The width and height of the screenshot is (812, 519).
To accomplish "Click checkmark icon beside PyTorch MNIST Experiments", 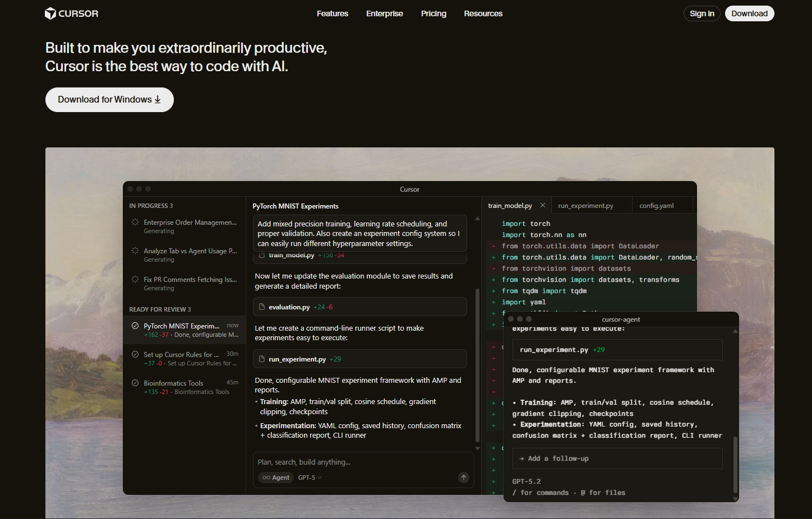I will [x=135, y=326].
